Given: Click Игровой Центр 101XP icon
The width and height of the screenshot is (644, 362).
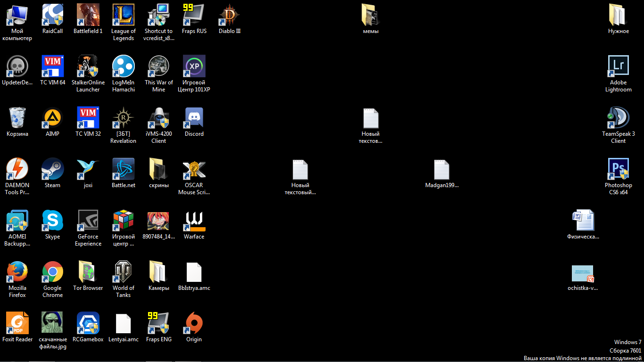Looking at the screenshot, I should 194,66.
